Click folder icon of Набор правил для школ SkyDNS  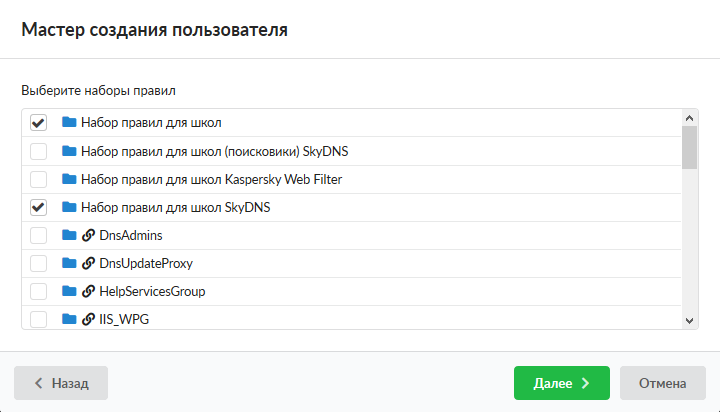coord(69,208)
